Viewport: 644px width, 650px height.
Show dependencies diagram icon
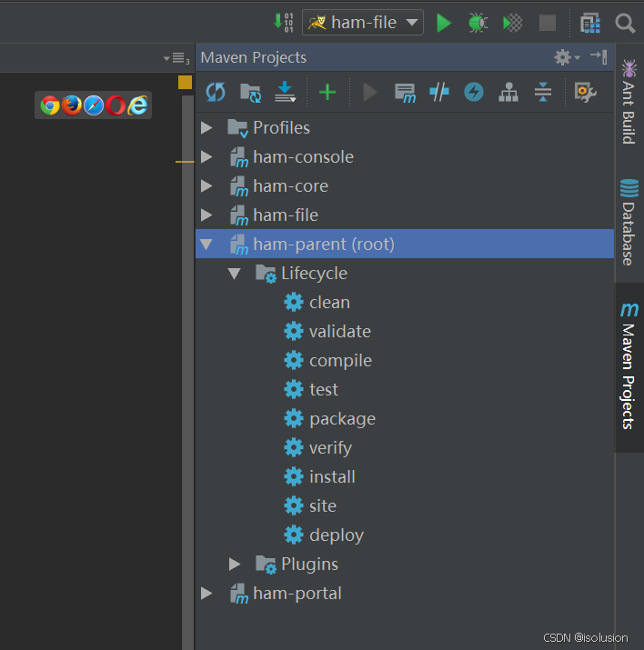click(x=508, y=92)
